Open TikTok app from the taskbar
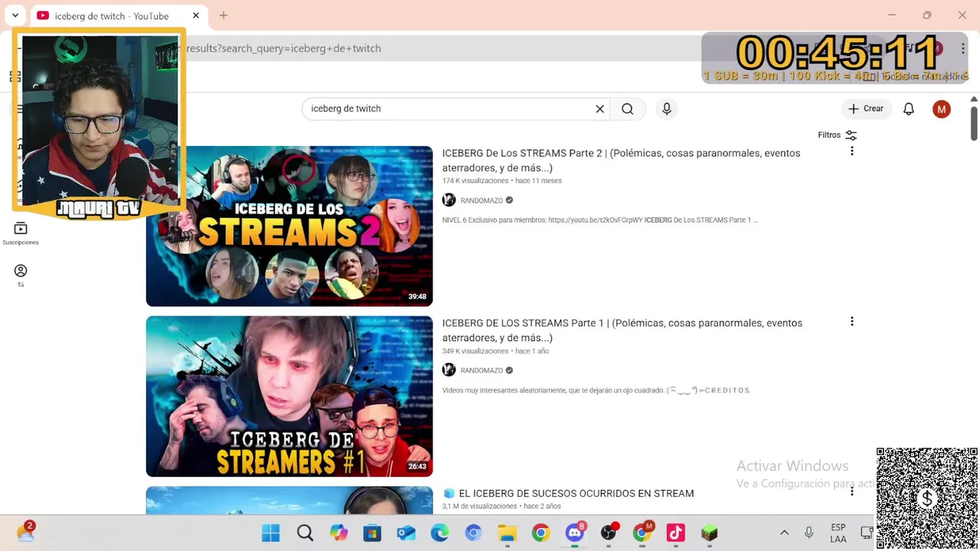Viewport: 980px width, 551px height. tap(675, 533)
